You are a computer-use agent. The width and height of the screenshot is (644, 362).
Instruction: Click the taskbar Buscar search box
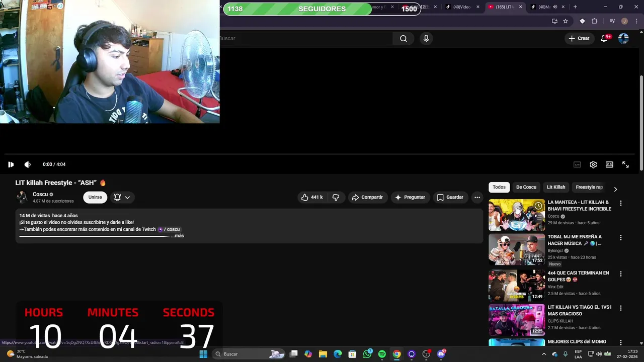pos(249,354)
